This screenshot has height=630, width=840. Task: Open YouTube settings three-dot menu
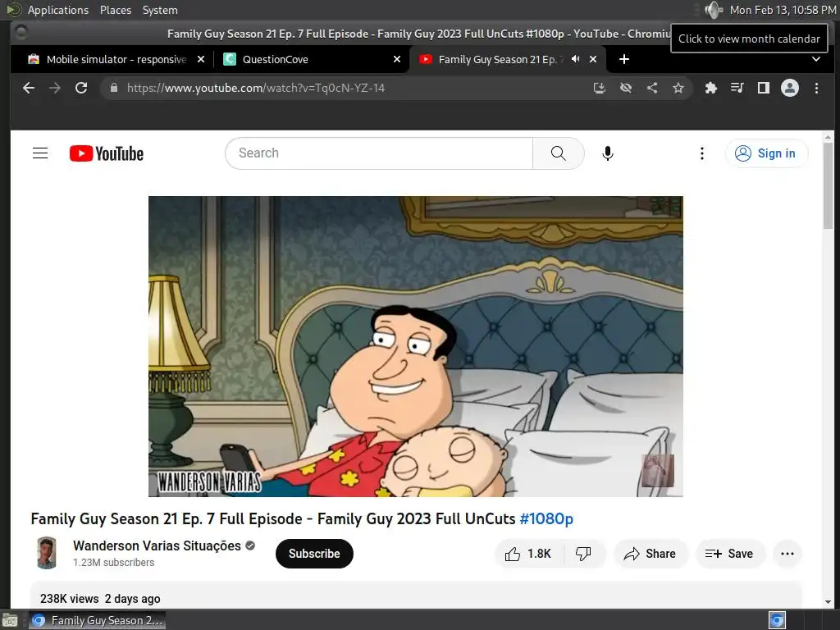pyautogui.click(x=702, y=153)
